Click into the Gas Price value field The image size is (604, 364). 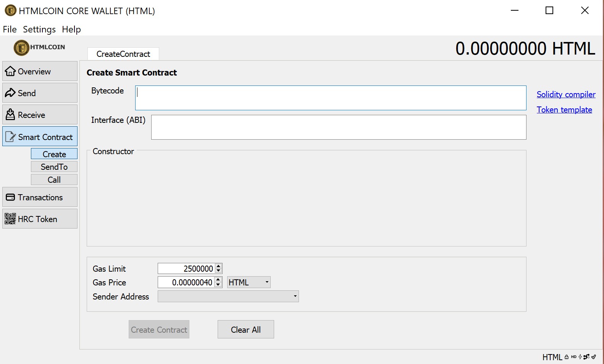pyautogui.click(x=186, y=282)
